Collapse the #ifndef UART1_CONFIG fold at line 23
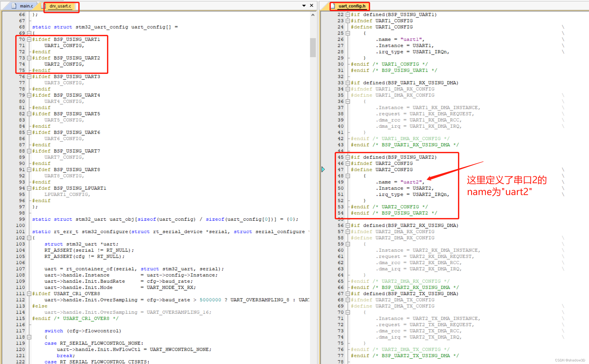Viewport: 589px width, 364px height. pyautogui.click(x=348, y=21)
